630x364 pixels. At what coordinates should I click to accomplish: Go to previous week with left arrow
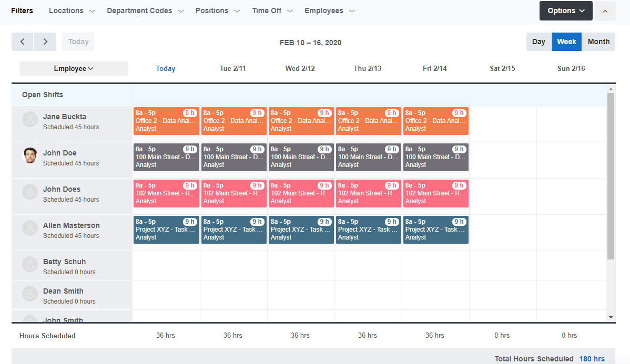point(23,42)
